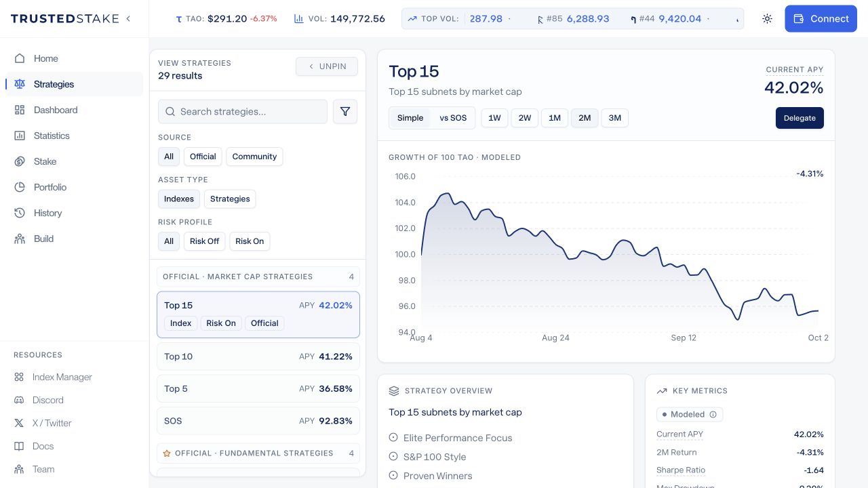Open the Stake coin icon
868x488 pixels.
point(20,161)
